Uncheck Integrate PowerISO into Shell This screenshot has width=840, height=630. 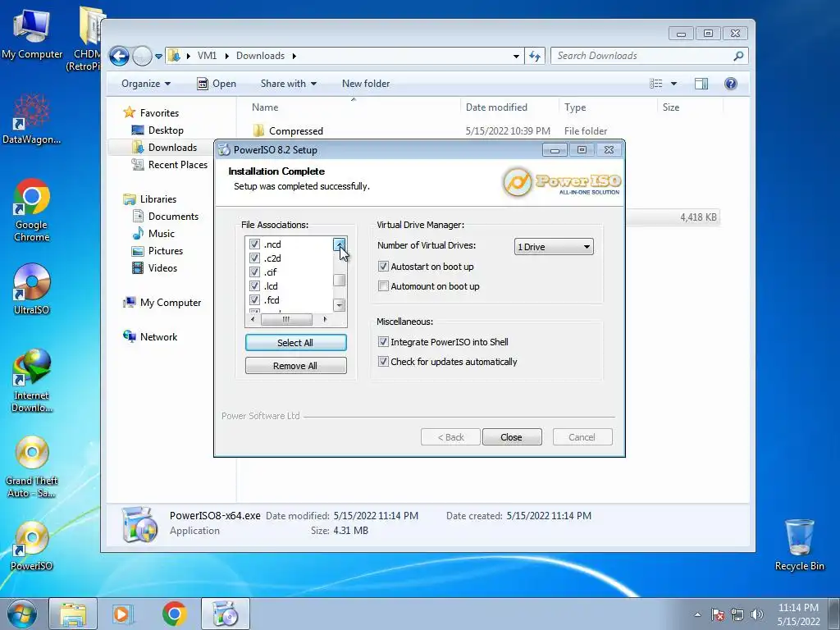click(x=383, y=342)
